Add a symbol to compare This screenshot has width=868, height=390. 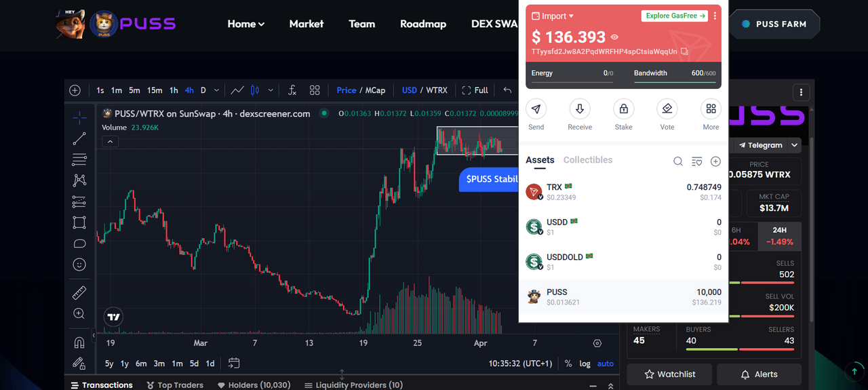coord(75,90)
